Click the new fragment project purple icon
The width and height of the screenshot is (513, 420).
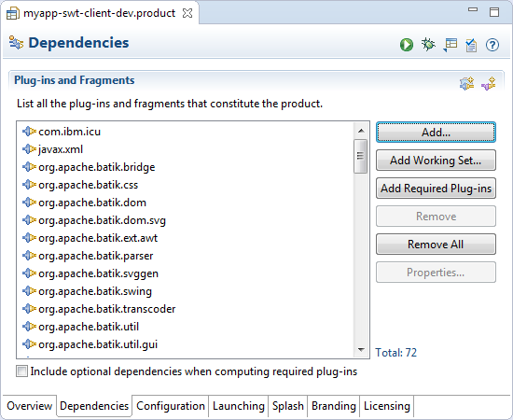tap(488, 83)
